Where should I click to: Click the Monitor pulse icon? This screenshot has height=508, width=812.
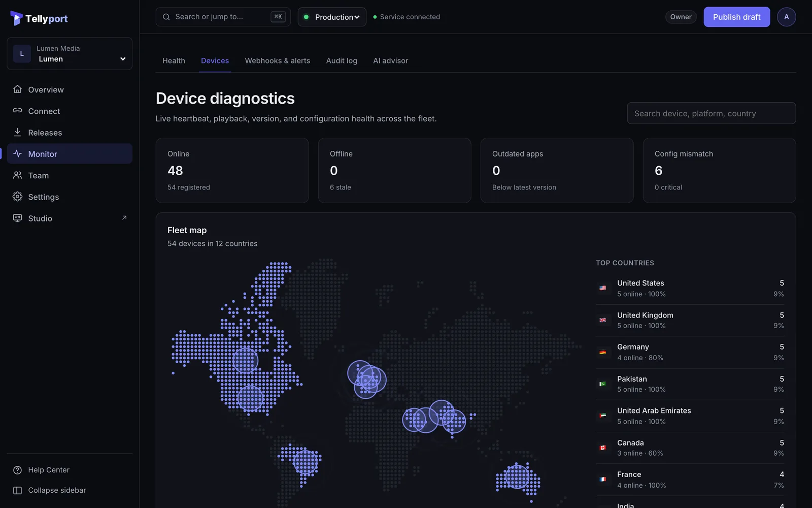18,153
